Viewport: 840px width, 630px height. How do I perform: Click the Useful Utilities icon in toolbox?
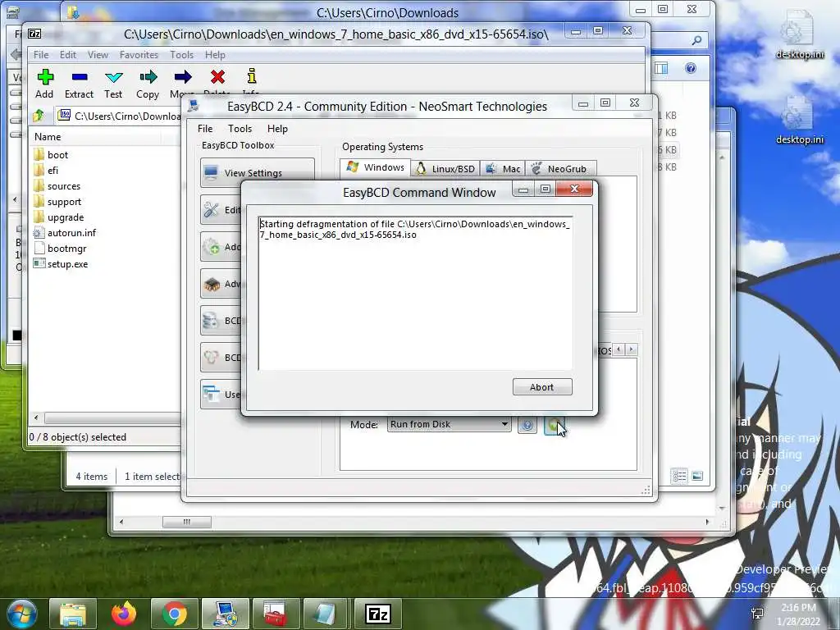(211, 395)
